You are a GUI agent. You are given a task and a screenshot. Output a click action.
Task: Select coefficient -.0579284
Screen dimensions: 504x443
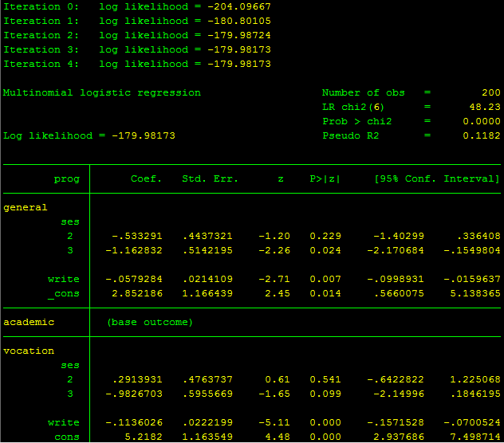pyautogui.click(x=134, y=279)
